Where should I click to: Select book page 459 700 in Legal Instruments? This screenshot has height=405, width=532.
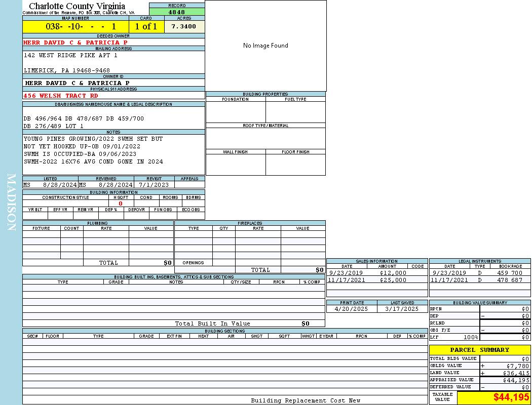[509, 273]
